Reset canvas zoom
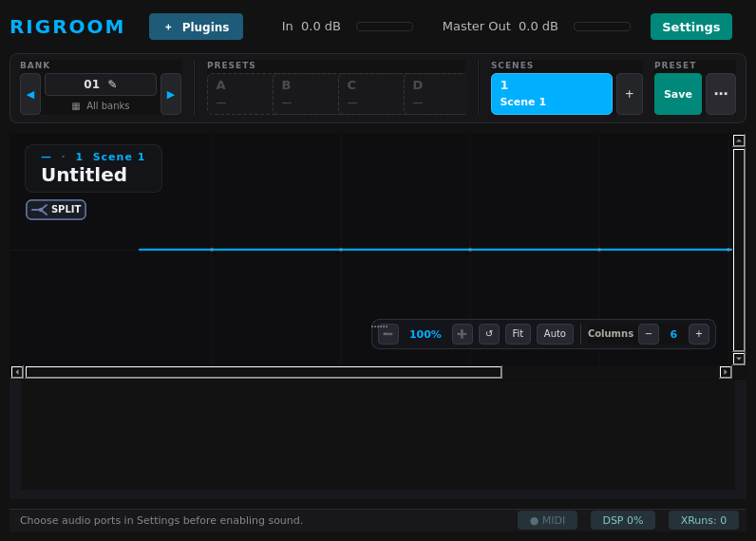The image size is (756, 541). click(x=489, y=334)
